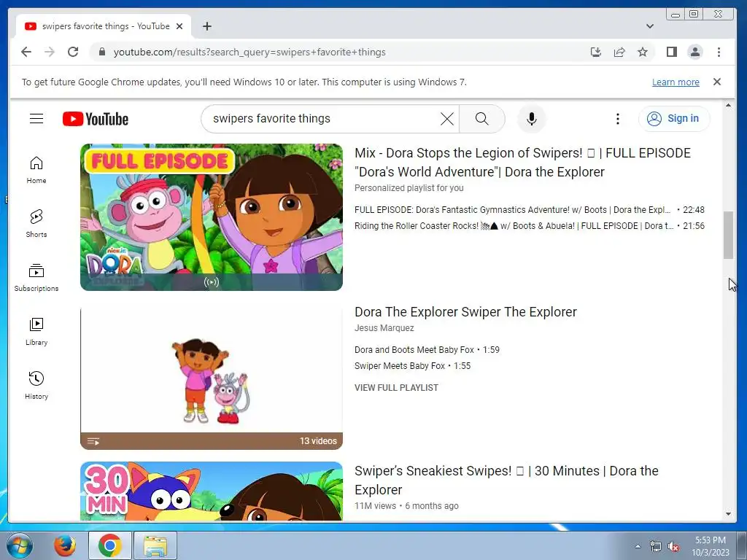The width and height of the screenshot is (747, 560).
Task: Open the Dora Full Episode mix thumbnail
Action: pos(212,217)
